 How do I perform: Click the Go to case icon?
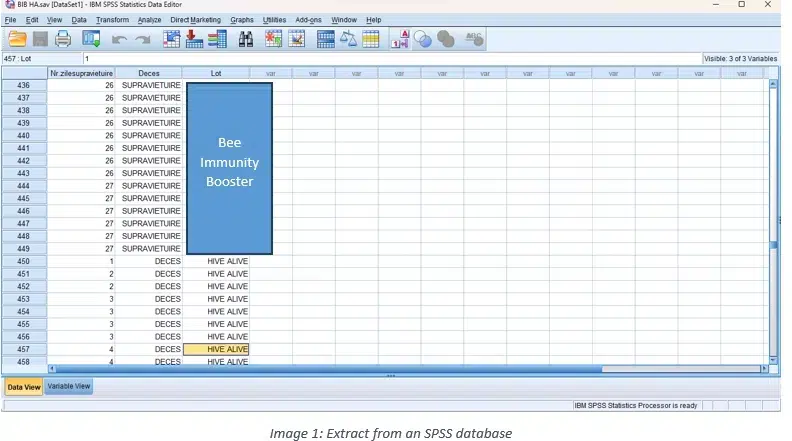(x=171, y=39)
